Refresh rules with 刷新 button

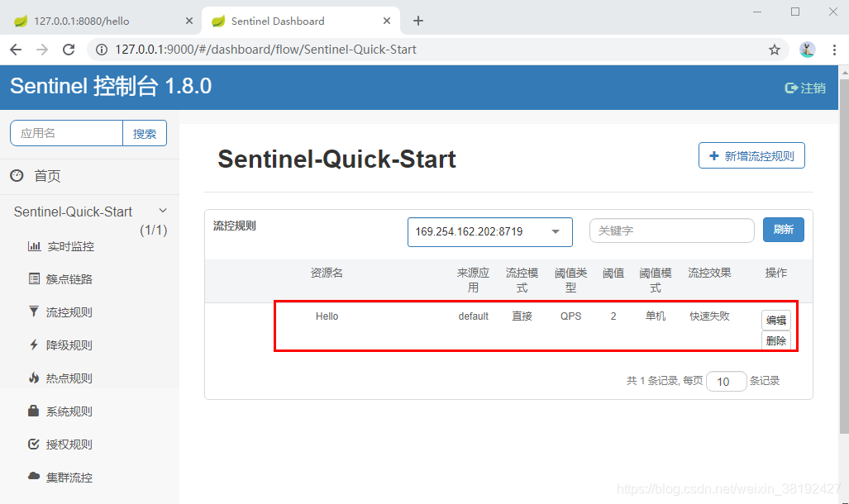click(784, 230)
